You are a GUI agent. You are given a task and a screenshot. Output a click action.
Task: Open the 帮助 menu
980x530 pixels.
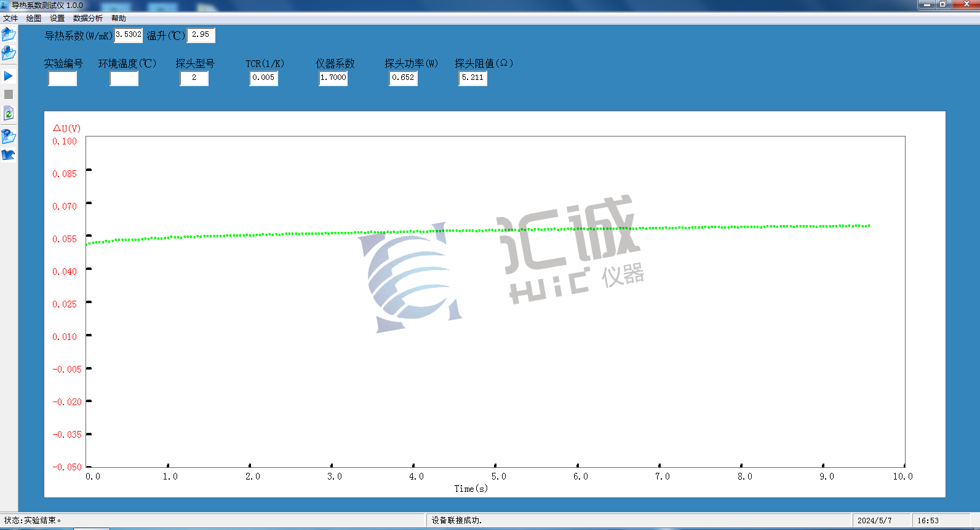point(119,18)
